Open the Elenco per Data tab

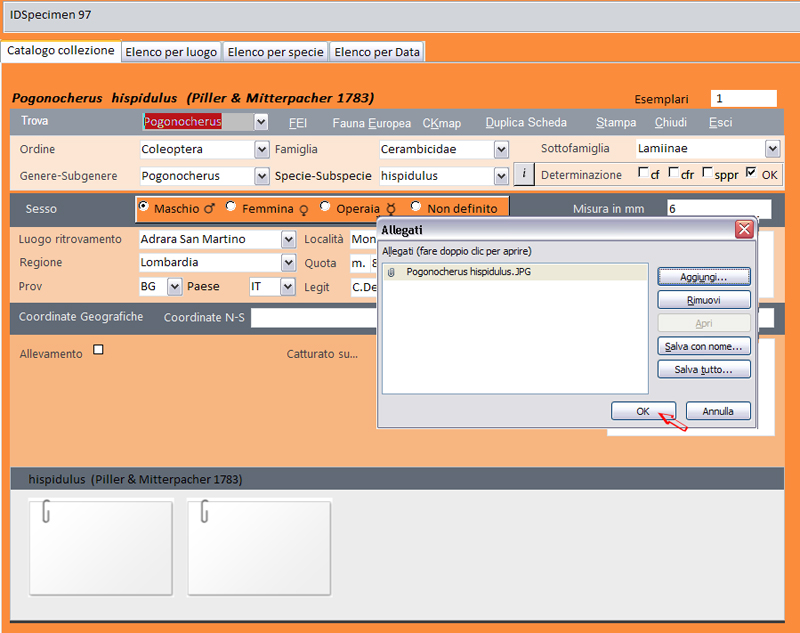[377, 52]
